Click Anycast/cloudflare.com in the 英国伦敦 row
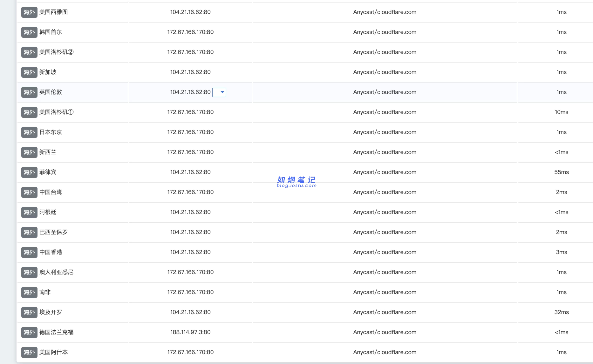 coord(385,92)
